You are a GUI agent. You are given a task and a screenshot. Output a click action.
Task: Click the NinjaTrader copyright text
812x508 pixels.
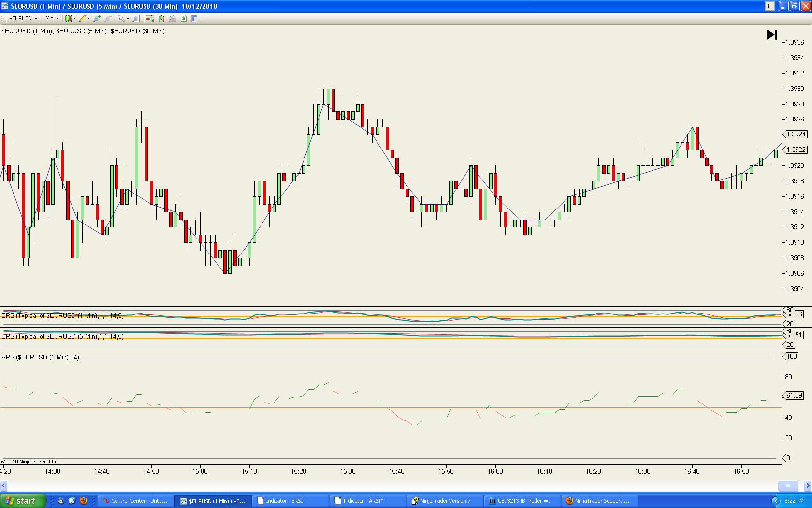click(x=29, y=462)
